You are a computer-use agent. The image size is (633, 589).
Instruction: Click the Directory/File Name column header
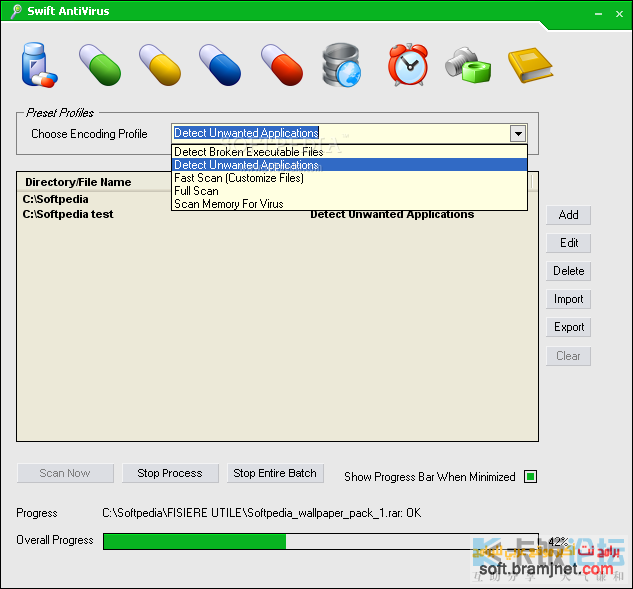point(78,182)
